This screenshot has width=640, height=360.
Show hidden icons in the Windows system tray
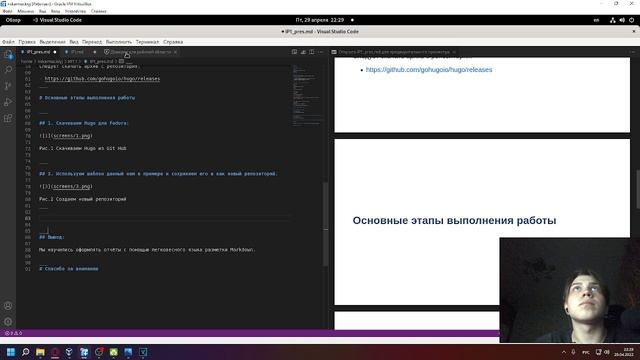click(564, 352)
